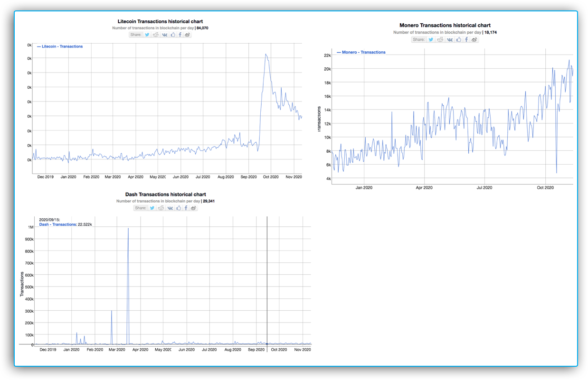The height and width of the screenshot is (380, 588).
Task: Toggle the 'Monero - Transactions' legend series
Action: click(x=361, y=52)
